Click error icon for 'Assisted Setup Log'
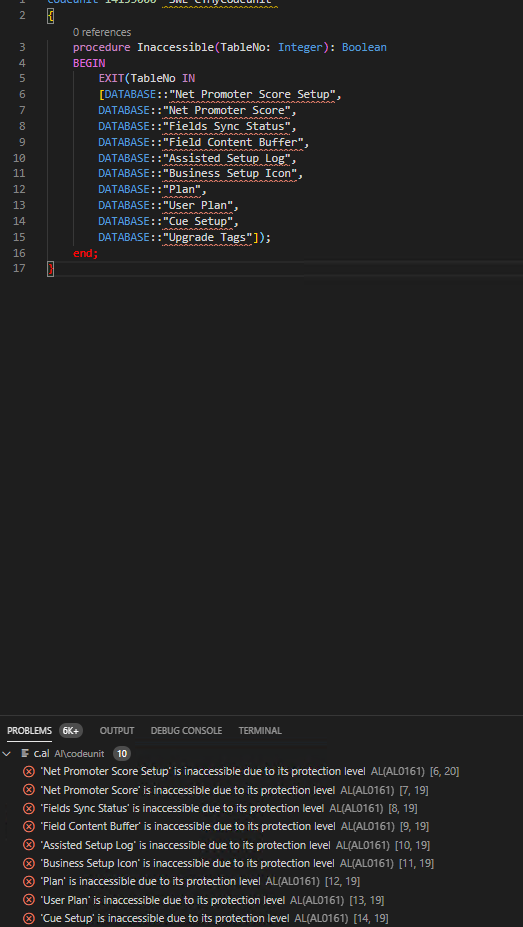Image resolution: width=523 pixels, height=927 pixels. click(x=28, y=845)
